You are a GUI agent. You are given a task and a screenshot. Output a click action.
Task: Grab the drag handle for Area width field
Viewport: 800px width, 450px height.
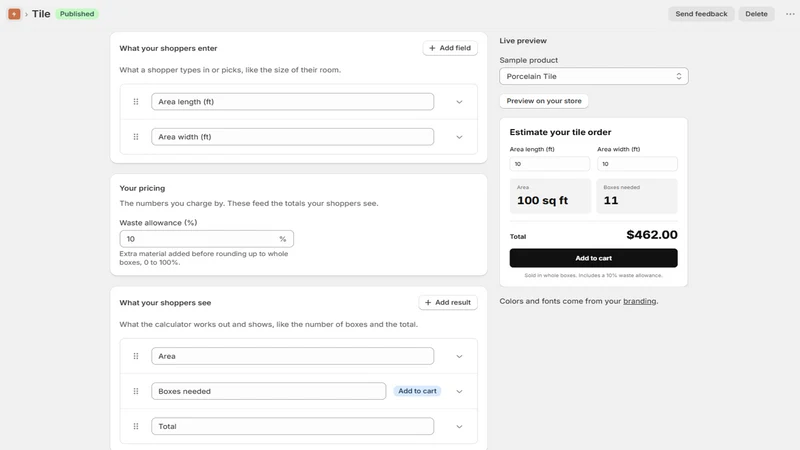click(136, 137)
